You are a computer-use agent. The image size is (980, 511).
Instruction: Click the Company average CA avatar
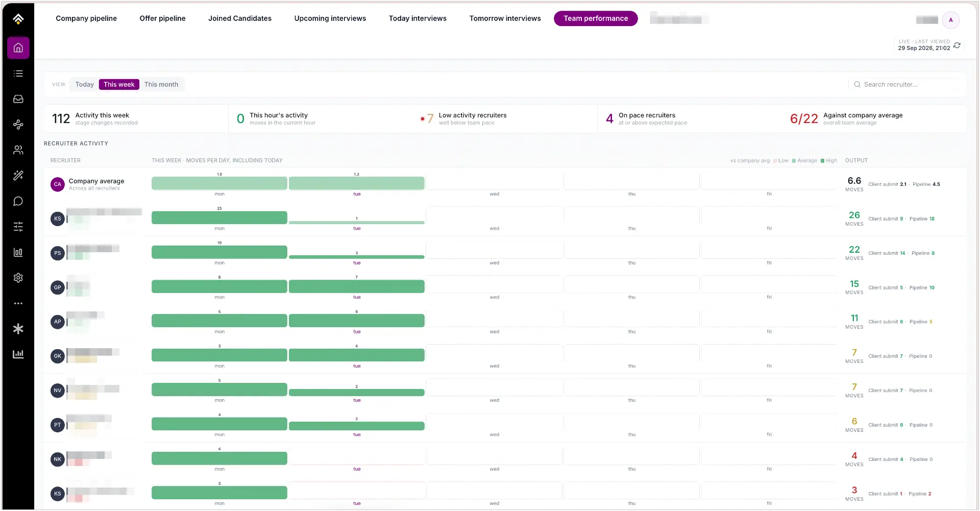point(58,184)
